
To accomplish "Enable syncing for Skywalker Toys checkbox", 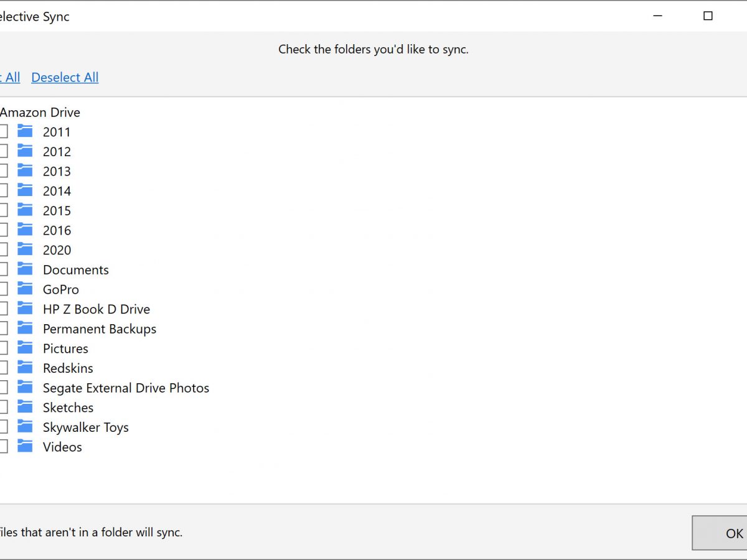I will [3, 427].
